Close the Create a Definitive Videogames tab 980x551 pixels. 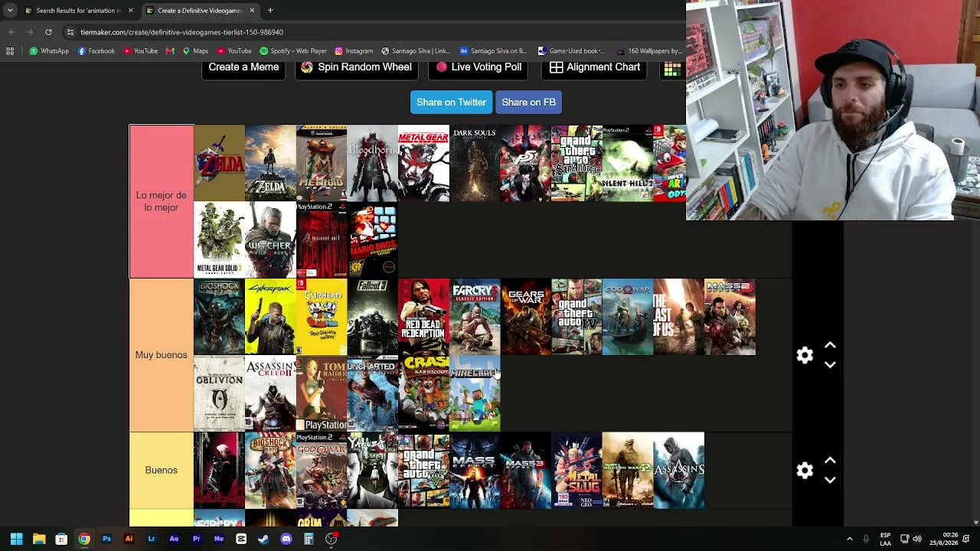click(251, 11)
